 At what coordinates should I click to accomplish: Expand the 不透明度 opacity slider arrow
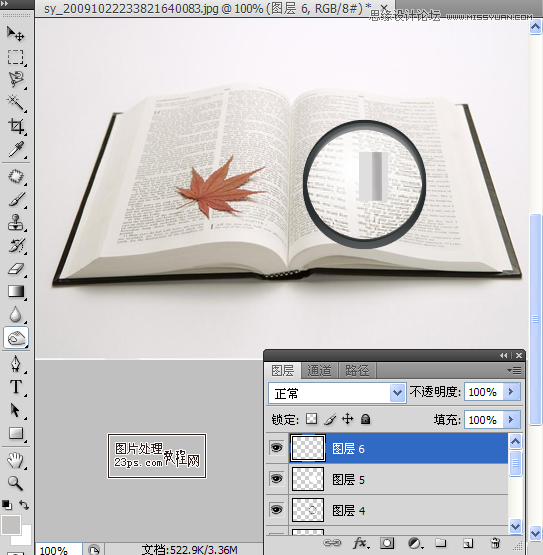pyautogui.click(x=511, y=392)
